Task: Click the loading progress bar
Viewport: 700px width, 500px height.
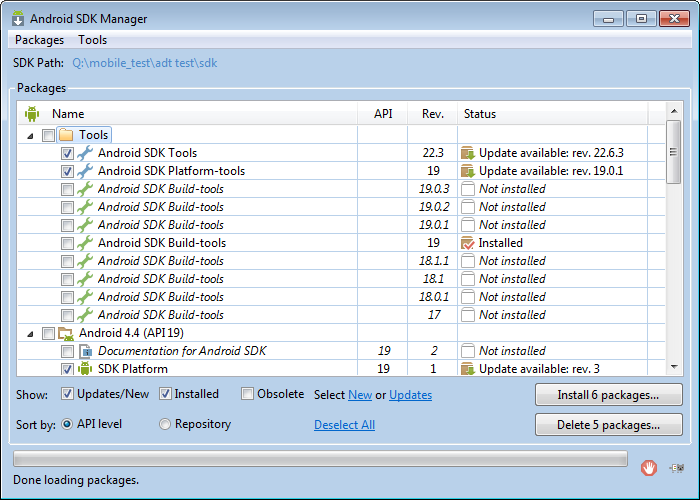Action: point(320,459)
